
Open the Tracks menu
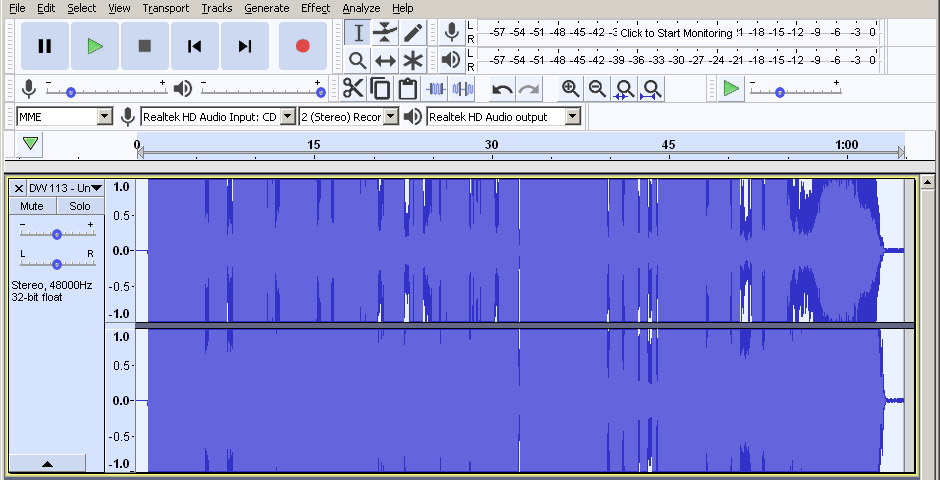[x=216, y=8]
